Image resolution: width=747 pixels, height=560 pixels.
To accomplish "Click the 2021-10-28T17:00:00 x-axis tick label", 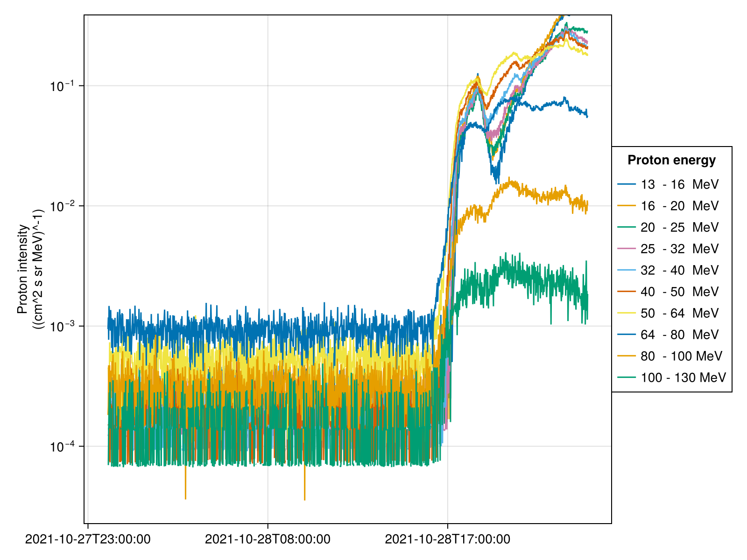I will [x=447, y=539].
